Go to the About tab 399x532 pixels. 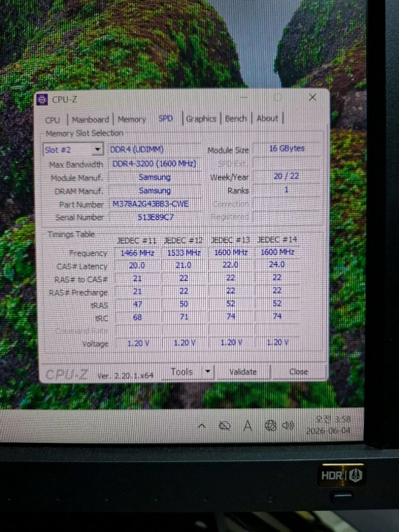[267, 118]
